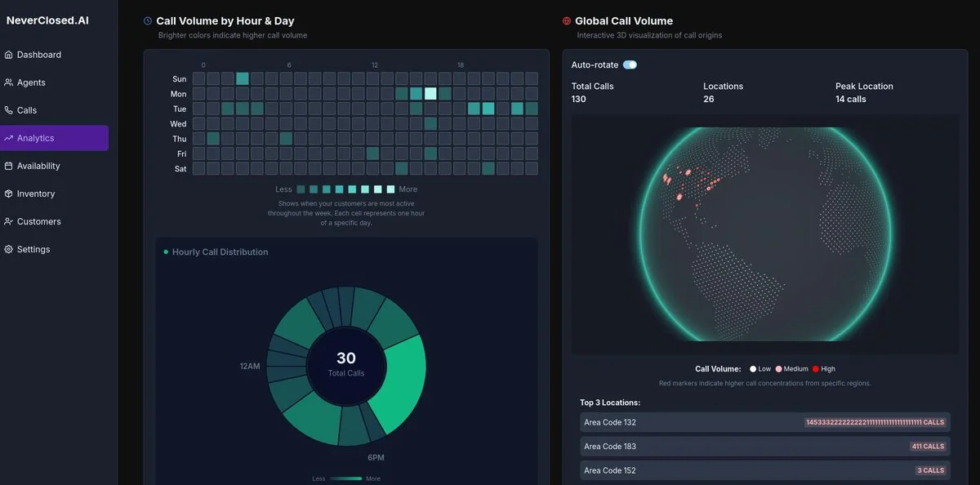The image size is (980, 485).
Task: Toggle the Low call volume legend marker
Action: click(x=753, y=368)
